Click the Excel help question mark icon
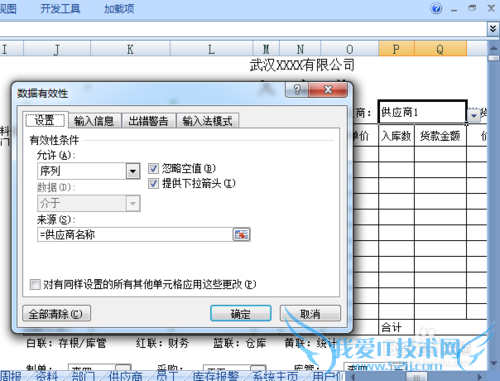The height and width of the screenshot is (381, 500). pos(436,8)
